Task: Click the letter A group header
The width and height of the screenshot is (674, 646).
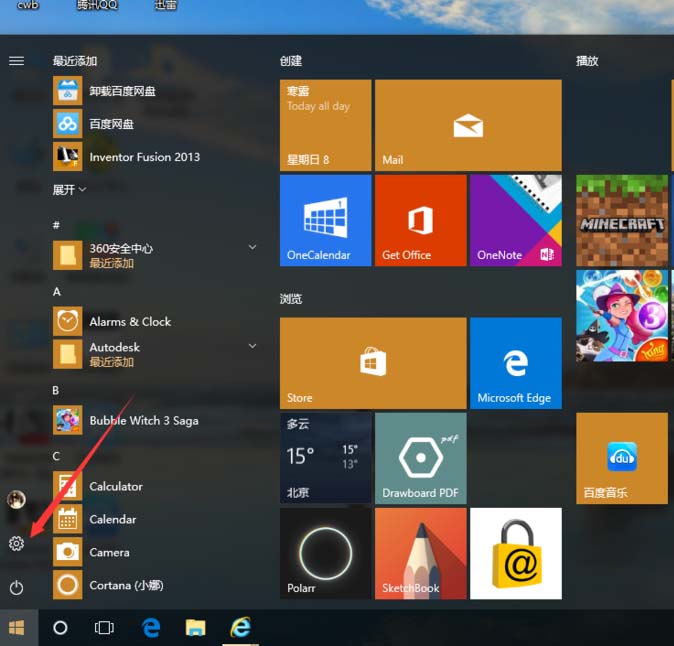Action: coord(57,292)
